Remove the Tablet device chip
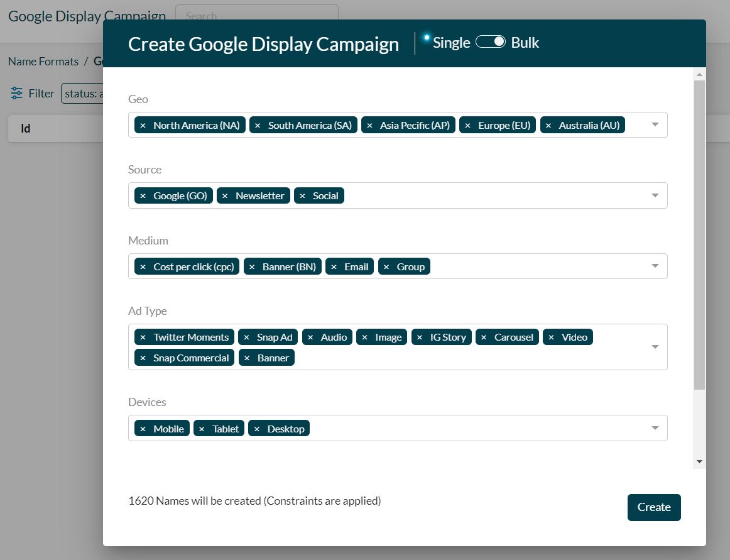This screenshot has width=730, height=560. coord(201,428)
